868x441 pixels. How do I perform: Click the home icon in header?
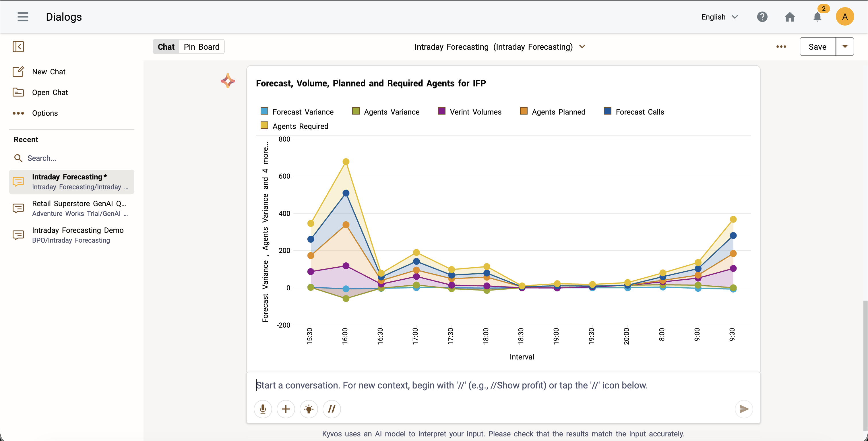pos(789,17)
